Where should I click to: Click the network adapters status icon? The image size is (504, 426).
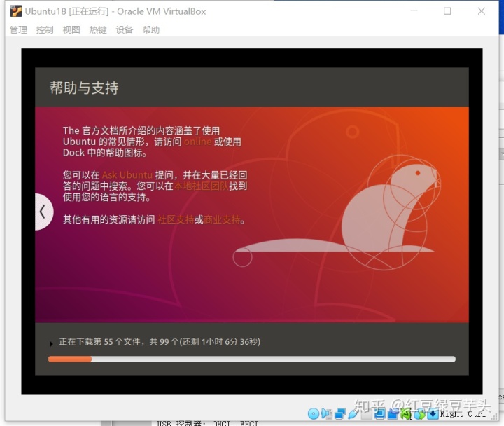coord(340,414)
